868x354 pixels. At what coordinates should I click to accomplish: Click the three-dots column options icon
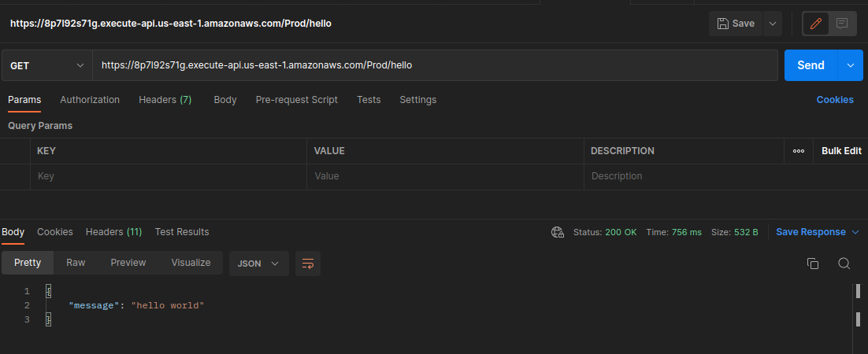pos(799,151)
